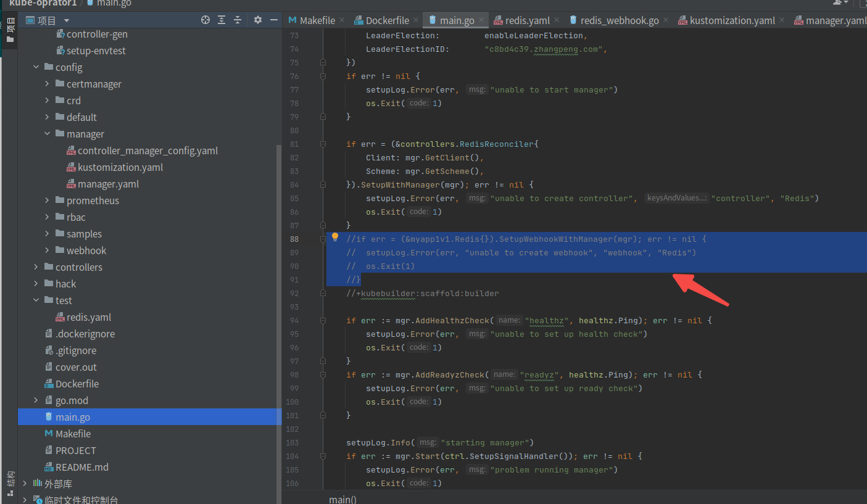Screen dimensions: 867x504
Task: Toggle code fold marker at line 81
Action: pos(323,144)
